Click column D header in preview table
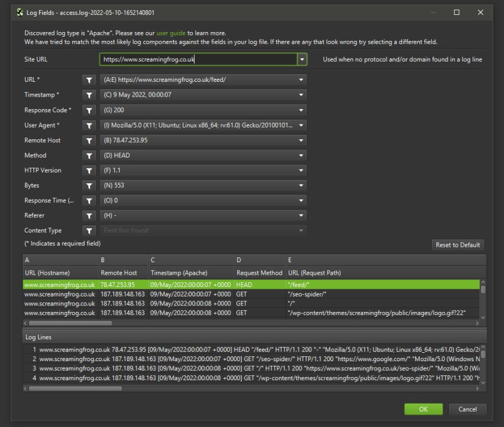Screen dimensions: 504x427 tap(260, 260)
